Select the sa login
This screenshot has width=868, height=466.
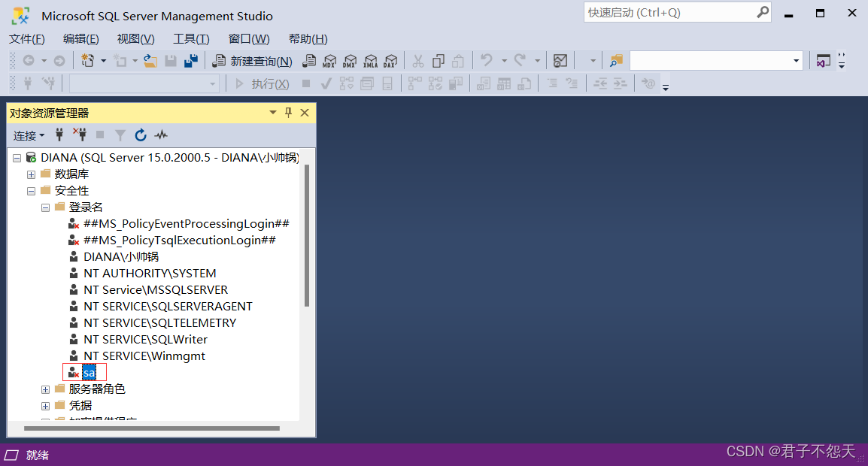click(x=89, y=373)
